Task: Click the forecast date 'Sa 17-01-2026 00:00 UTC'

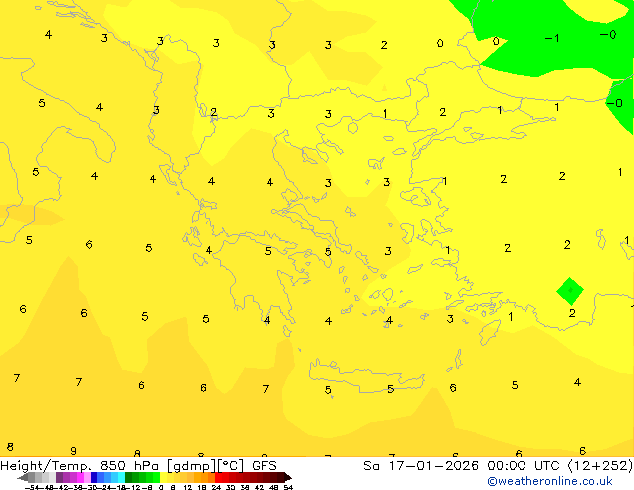Action: 461,466
